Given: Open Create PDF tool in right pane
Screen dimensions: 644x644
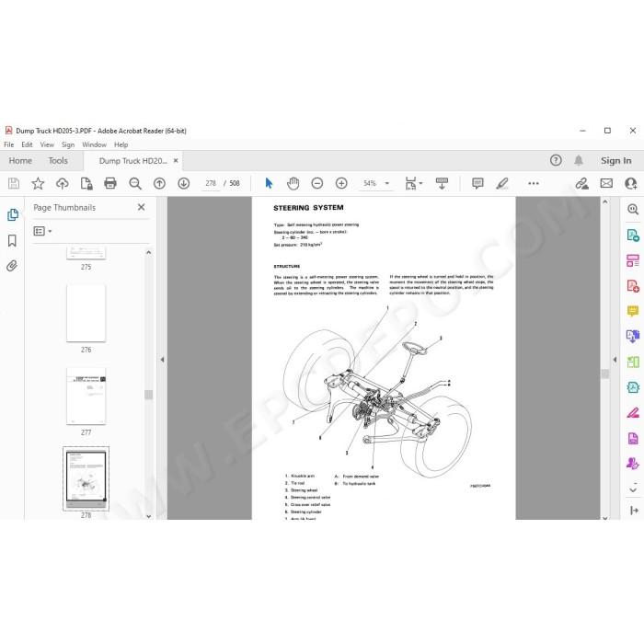Looking at the screenshot, I should pyautogui.click(x=633, y=286).
